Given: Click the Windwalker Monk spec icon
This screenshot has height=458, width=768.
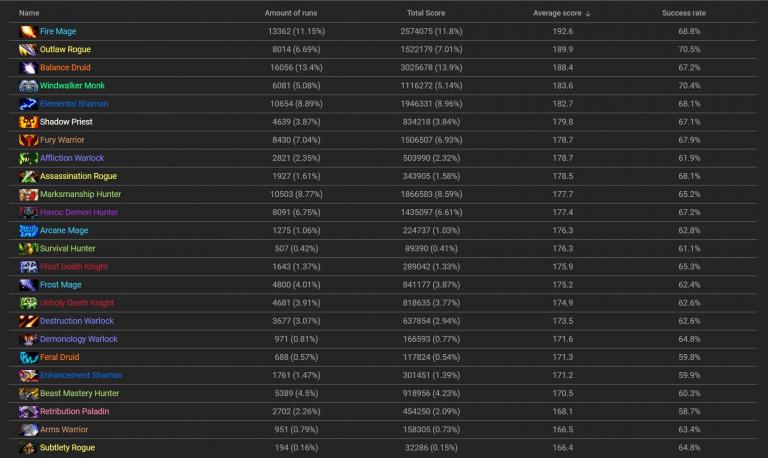Looking at the screenshot, I should click(28, 86).
